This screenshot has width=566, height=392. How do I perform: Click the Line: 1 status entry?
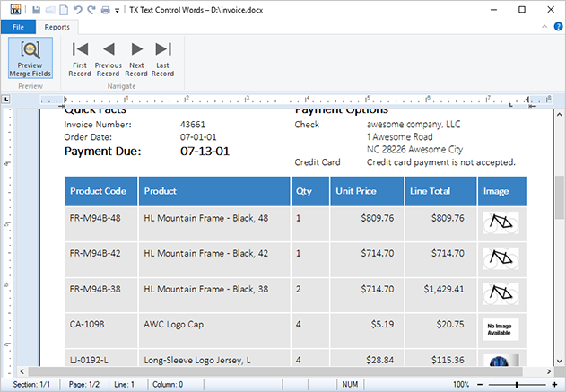124,385
